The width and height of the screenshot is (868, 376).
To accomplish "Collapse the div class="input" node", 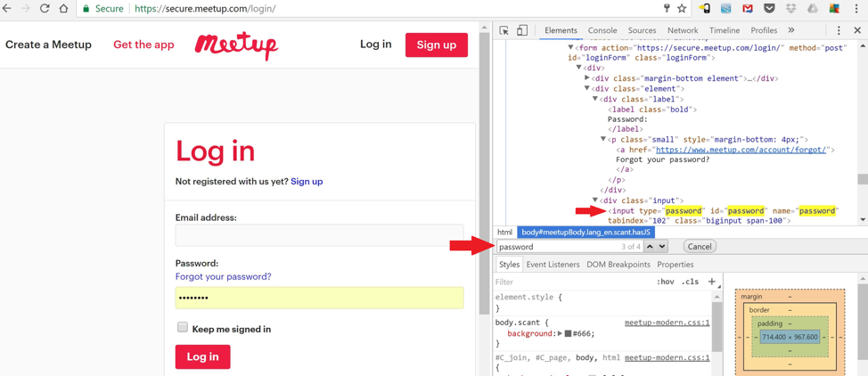I will pyautogui.click(x=595, y=200).
